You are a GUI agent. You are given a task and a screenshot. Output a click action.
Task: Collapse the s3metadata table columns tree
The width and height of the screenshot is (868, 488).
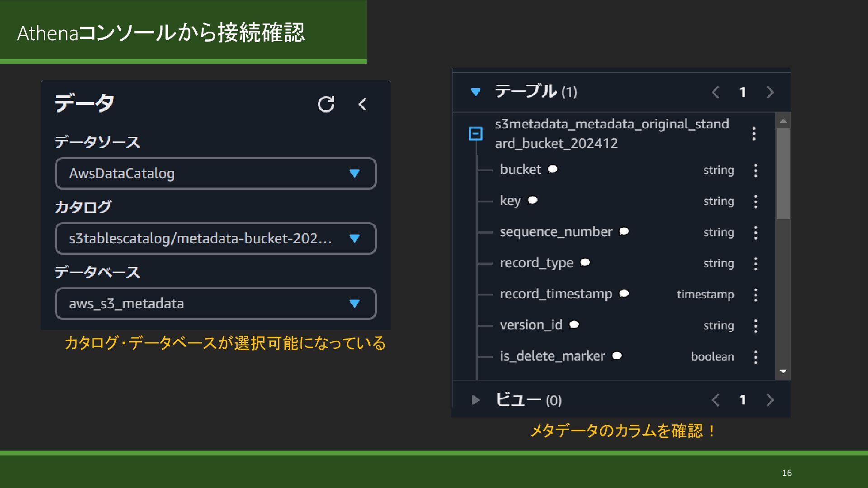tap(476, 134)
